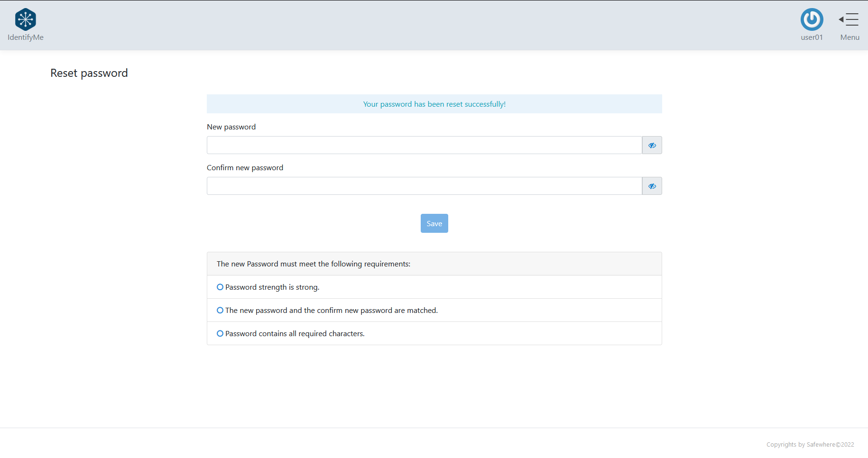The height and width of the screenshot is (458, 868).
Task: Focus the Confirm new password input field
Action: click(424, 186)
